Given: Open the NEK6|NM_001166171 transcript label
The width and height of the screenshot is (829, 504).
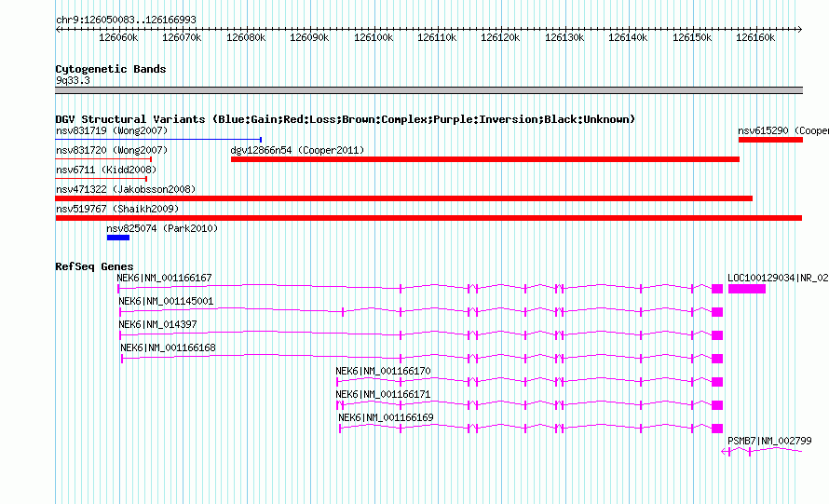Looking at the screenshot, I should (x=384, y=394).
